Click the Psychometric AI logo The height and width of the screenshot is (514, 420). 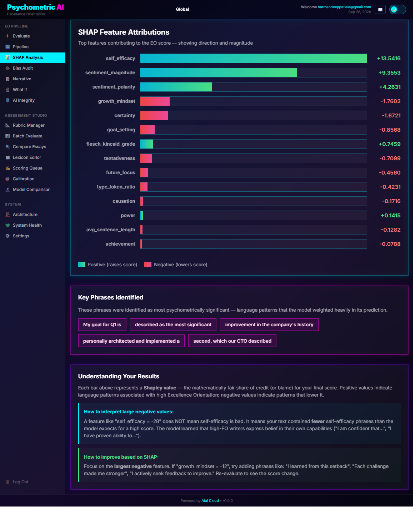pos(35,7)
